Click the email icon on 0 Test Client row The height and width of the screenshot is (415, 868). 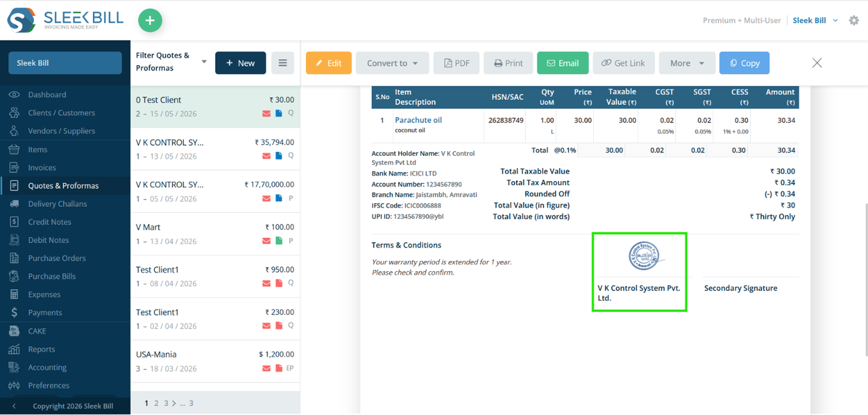point(267,114)
